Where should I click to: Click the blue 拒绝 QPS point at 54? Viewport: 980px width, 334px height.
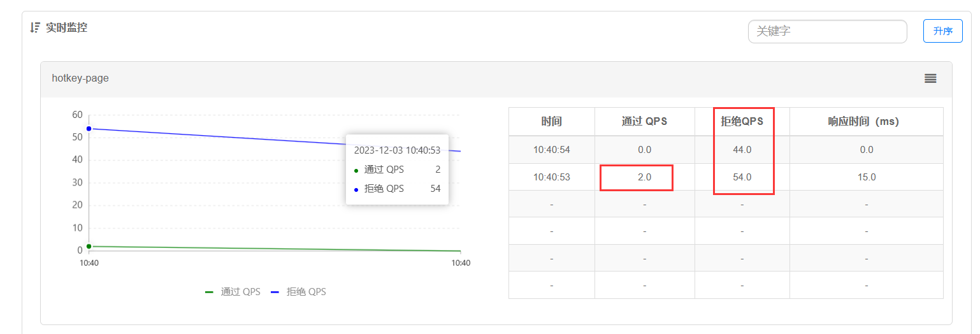[89, 129]
